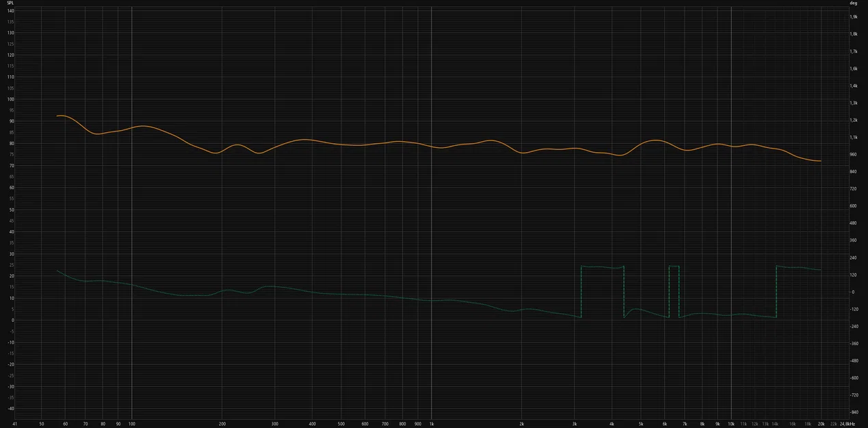Click the -720 label on deg axis
This screenshot has width=868, height=428.
click(x=854, y=395)
